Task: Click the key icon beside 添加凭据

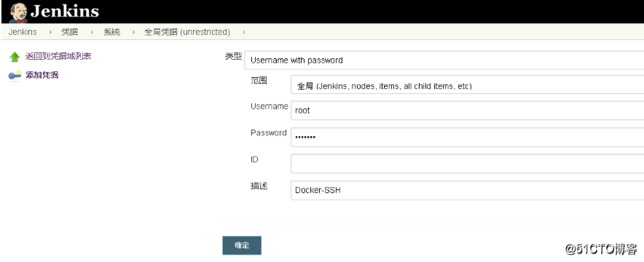Action: 15,76
